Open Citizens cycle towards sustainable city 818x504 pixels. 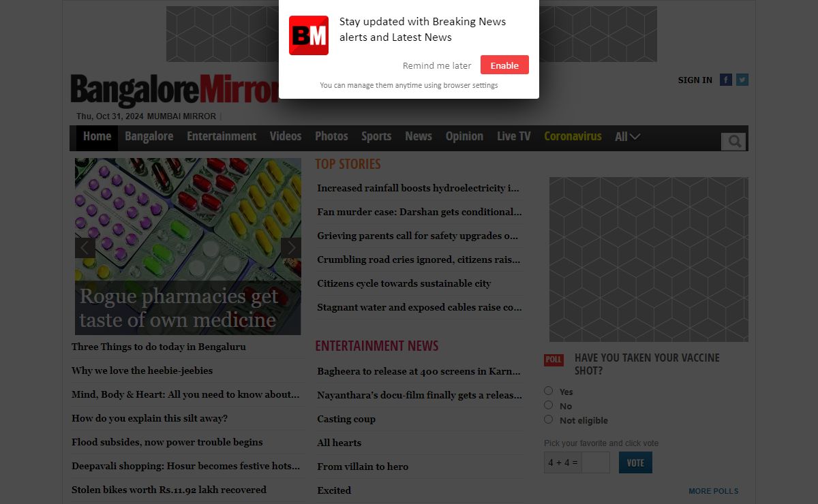404,283
